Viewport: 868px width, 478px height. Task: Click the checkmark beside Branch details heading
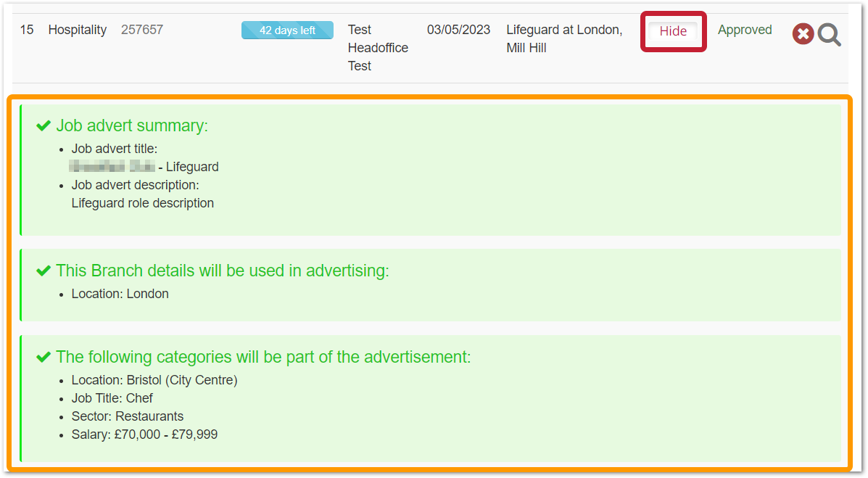[x=44, y=271]
